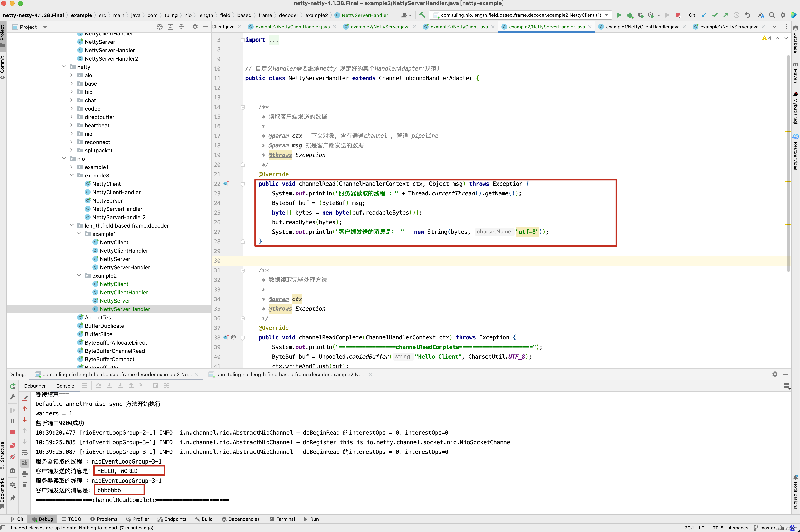Toggle Mute Breakpoints in debug panel
Viewport: 800px width, 532px height.
point(13,457)
